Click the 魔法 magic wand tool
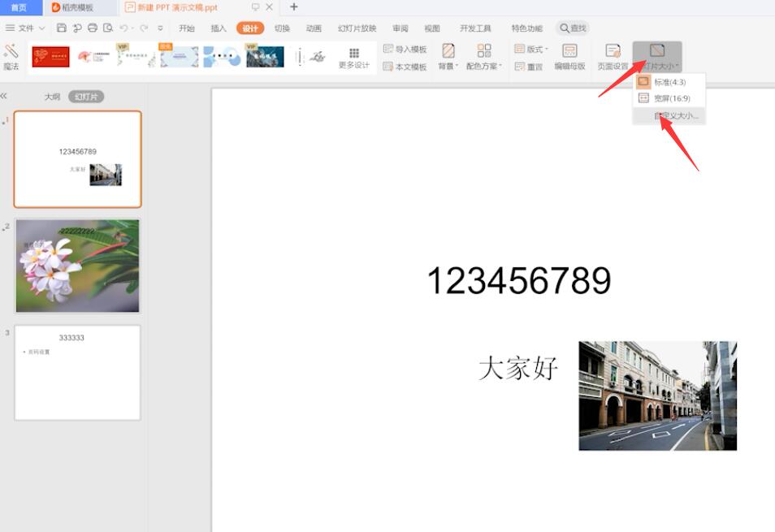Screen dimensions: 775x532 pos(11,57)
